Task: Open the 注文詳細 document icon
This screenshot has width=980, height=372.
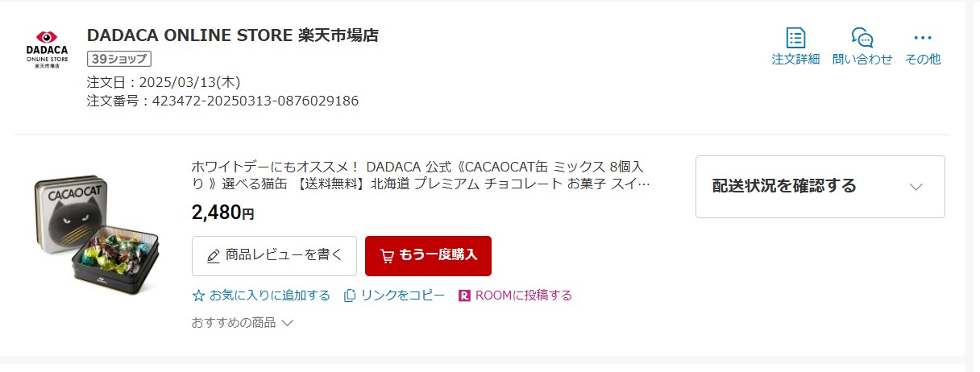Action: 795,38
